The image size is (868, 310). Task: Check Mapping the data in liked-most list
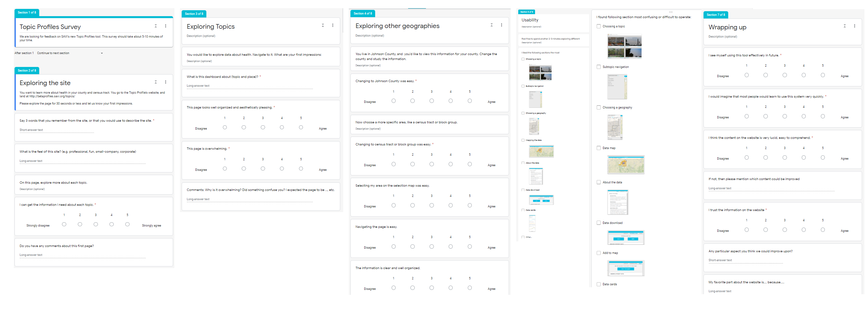523,140
